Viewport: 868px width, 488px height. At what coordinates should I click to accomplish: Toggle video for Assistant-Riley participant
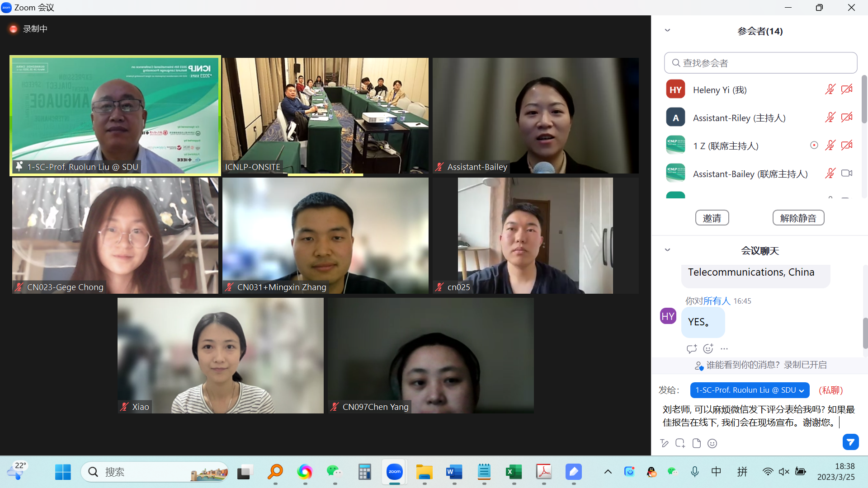coord(847,117)
